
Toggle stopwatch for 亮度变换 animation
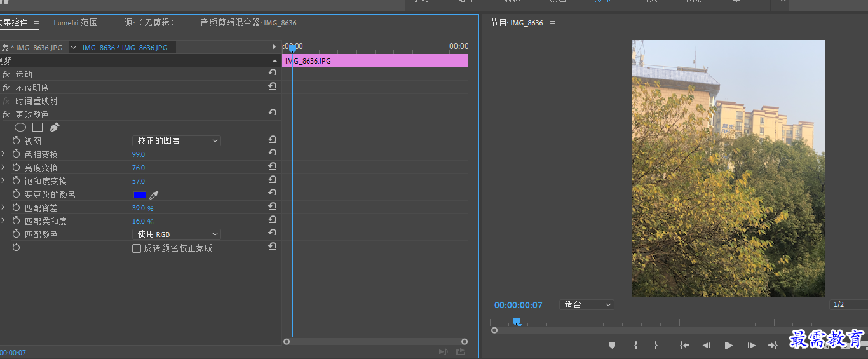[x=17, y=168]
